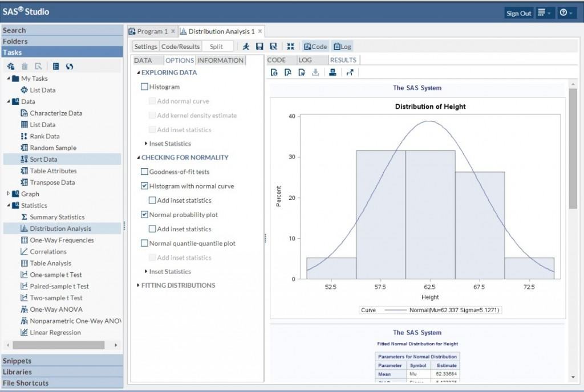Maximize the task view
Viewport: 584px width, 392px height.
pyautogui.click(x=290, y=46)
